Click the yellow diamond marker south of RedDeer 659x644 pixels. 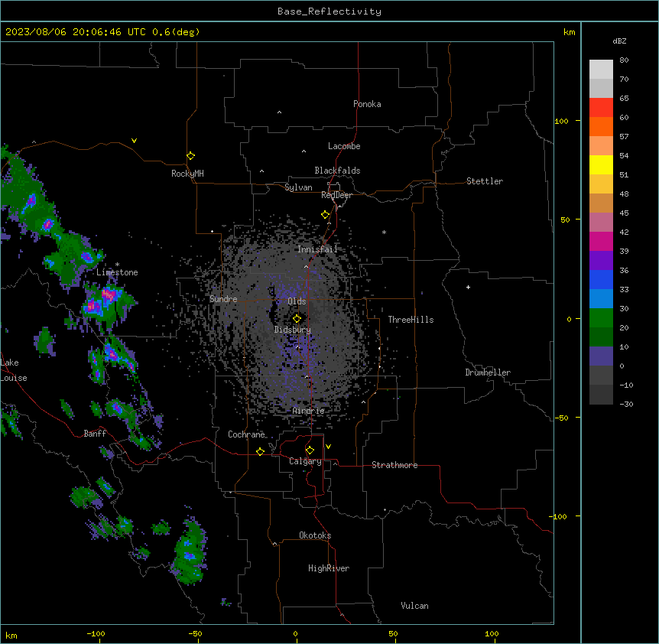pyautogui.click(x=326, y=215)
